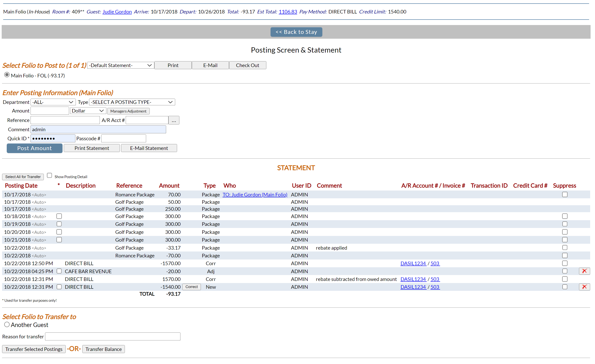The image size is (595, 364).
Task: Enable Show Posting Detail checkbox
Action: click(49, 176)
